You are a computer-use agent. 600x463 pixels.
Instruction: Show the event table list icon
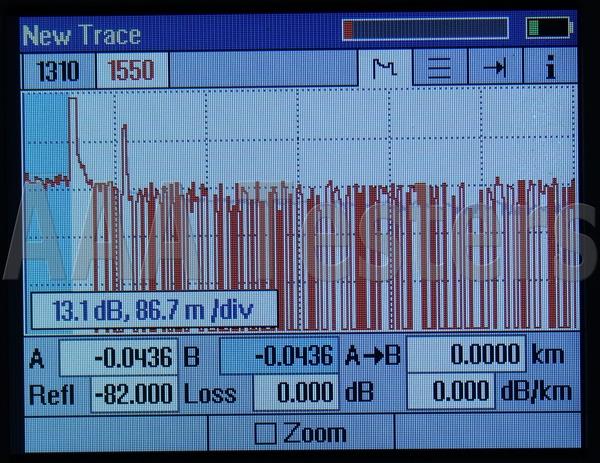pyautogui.click(x=440, y=69)
